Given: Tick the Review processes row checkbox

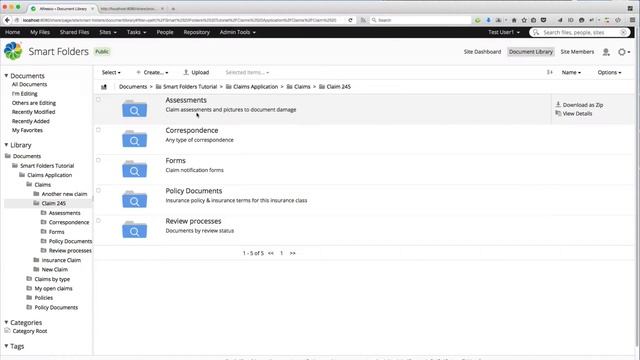Looking at the screenshot, I should 98,220.
